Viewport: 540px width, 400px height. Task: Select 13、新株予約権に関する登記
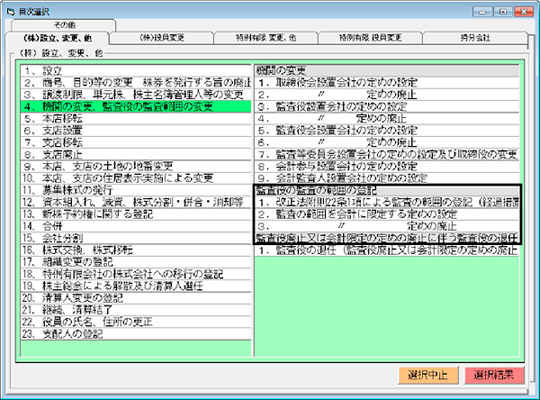(136, 214)
